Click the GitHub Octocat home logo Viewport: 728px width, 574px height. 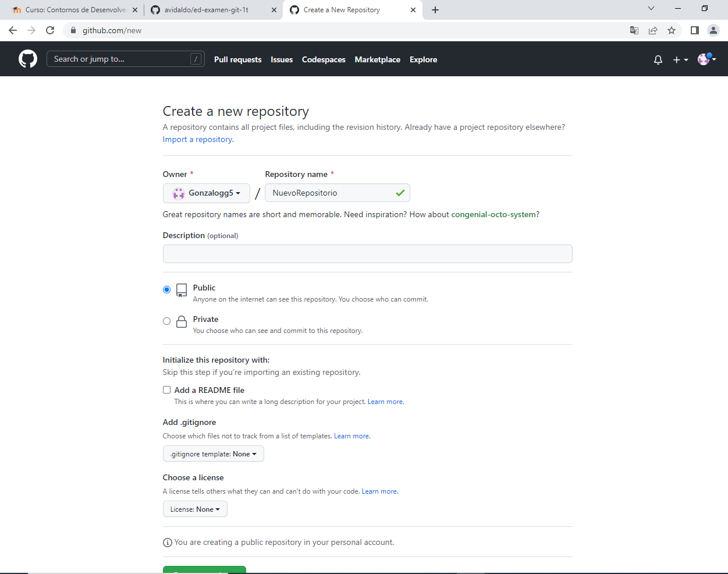(27, 58)
